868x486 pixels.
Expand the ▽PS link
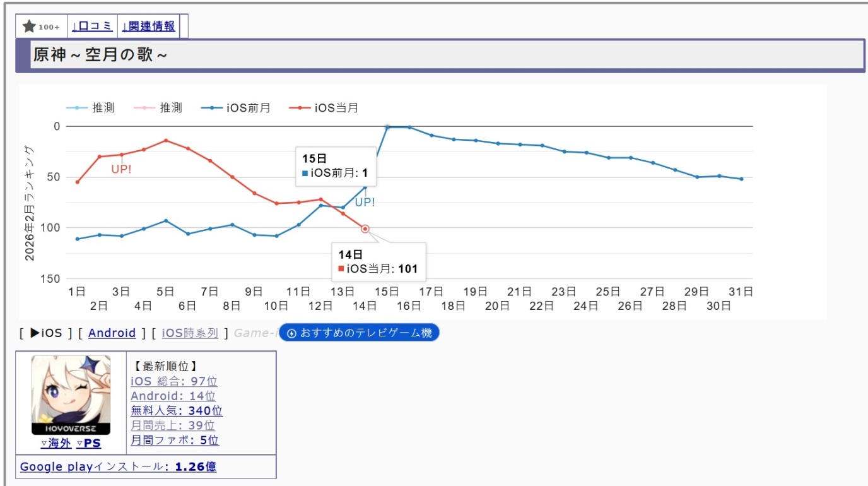tap(88, 444)
